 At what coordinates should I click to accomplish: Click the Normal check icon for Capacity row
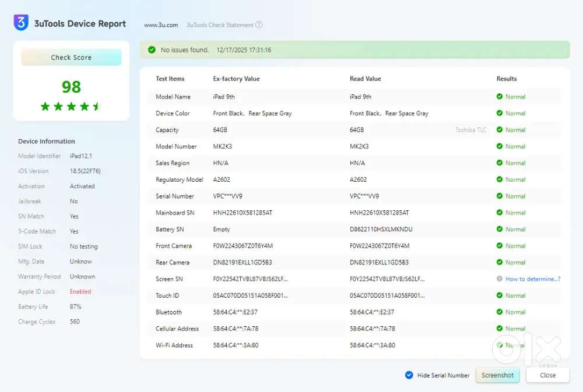pyautogui.click(x=500, y=130)
